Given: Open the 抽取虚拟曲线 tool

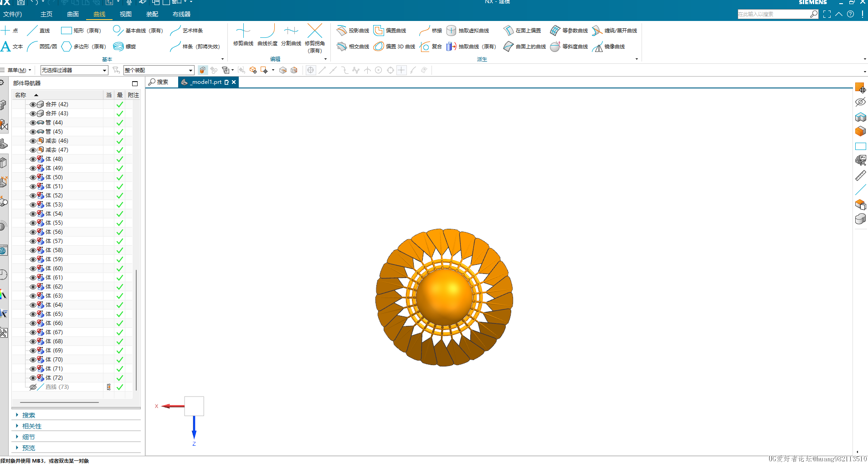Looking at the screenshot, I should point(467,31).
